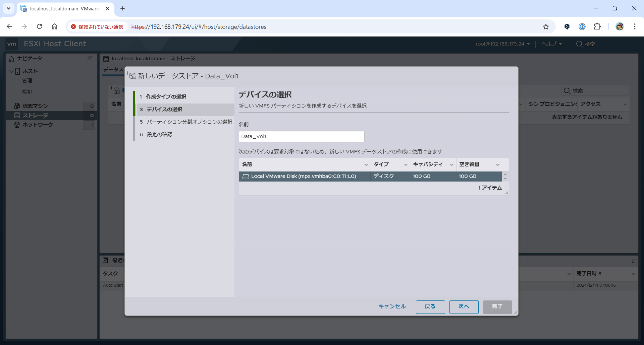
Task: Open a new browser tab
Action: click(x=122, y=8)
